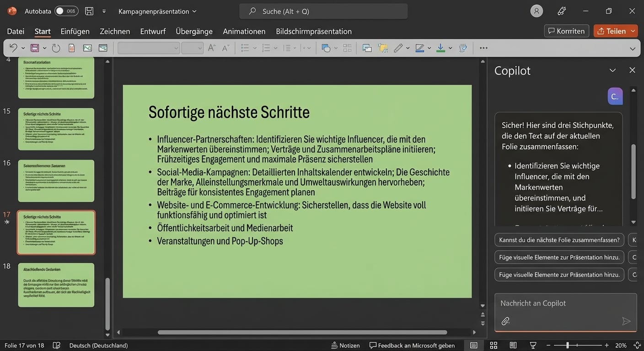
Task: Switch to Slide Sorter view icon
Action: [493, 345]
